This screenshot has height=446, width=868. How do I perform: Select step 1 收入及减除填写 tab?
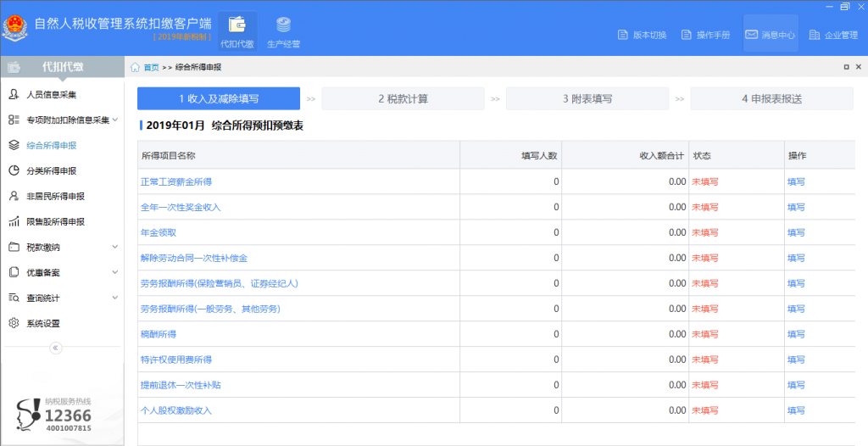(219, 98)
